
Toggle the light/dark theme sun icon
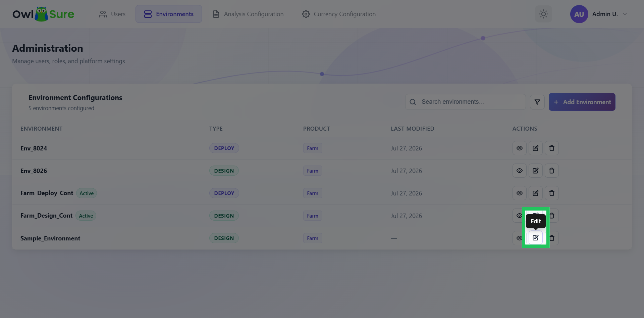coord(543,14)
